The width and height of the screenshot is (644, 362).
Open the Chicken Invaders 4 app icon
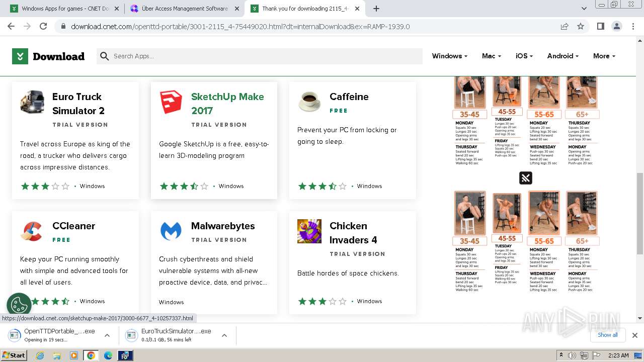[309, 232]
